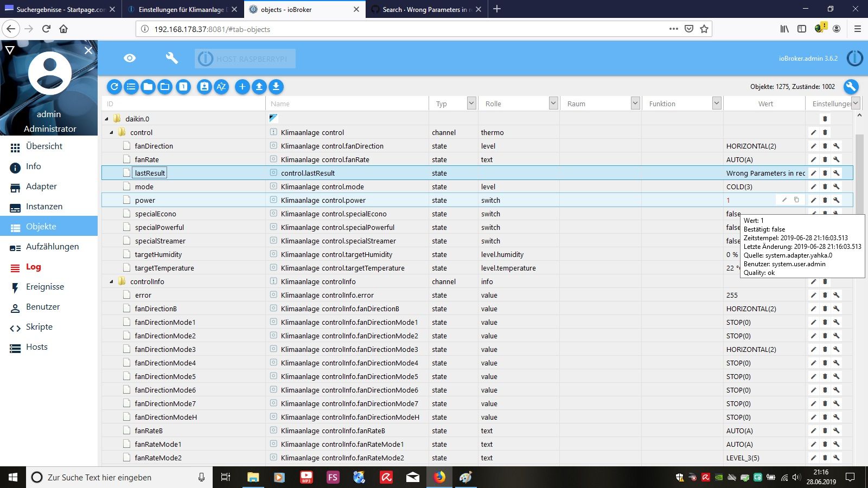This screenshot has height=488, width=868.
Task: Click the browser reload button
Action: pos(46,29)
